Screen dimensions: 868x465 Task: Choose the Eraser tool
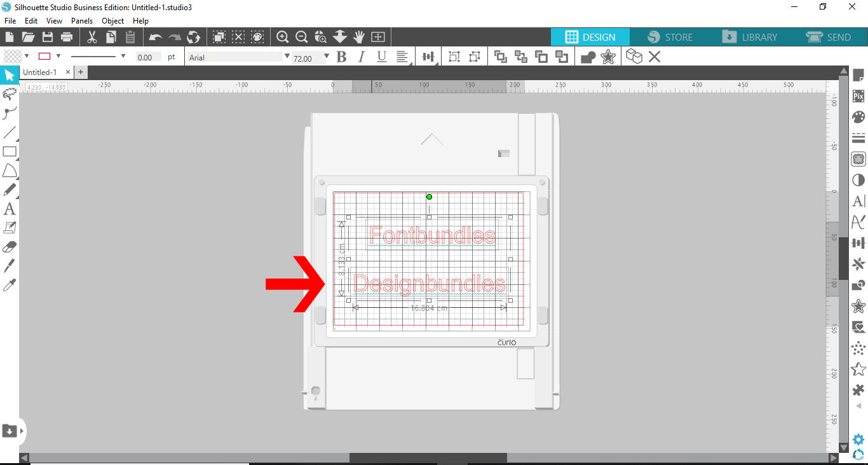[x=10, y=247]
